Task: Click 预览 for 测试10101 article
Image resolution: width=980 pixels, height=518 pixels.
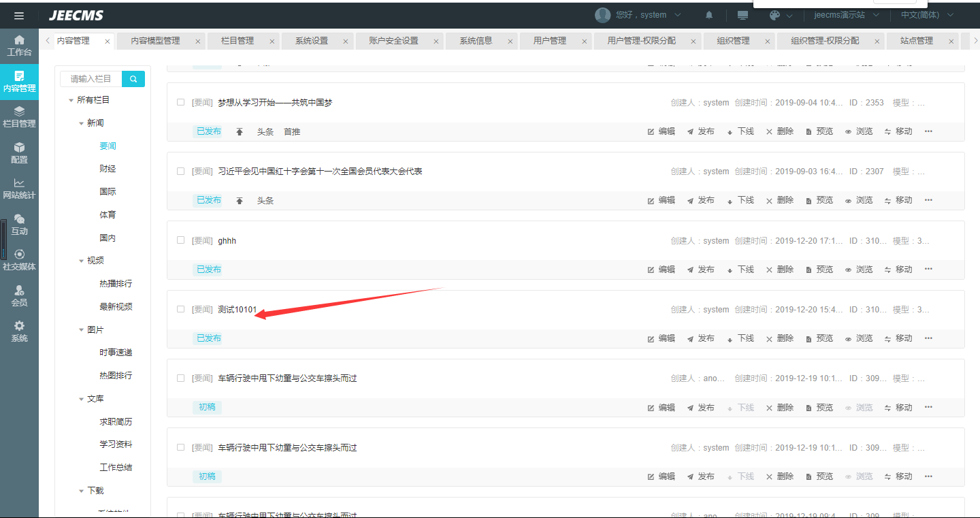Action: coord(819,338)
